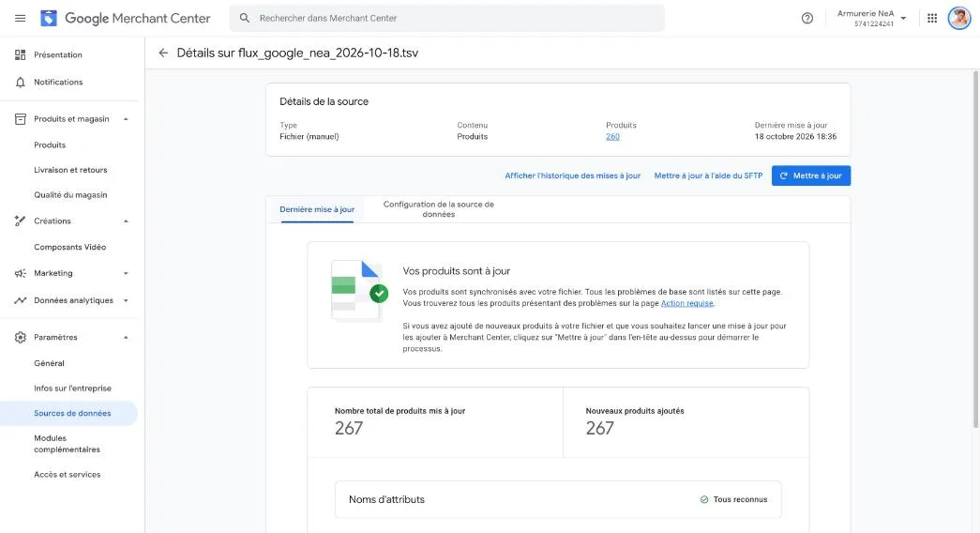Image resolution: width=980 pixels, height=533 pixels.
Task: Expand the Marketing section arrow
Action: coord(126,273)
